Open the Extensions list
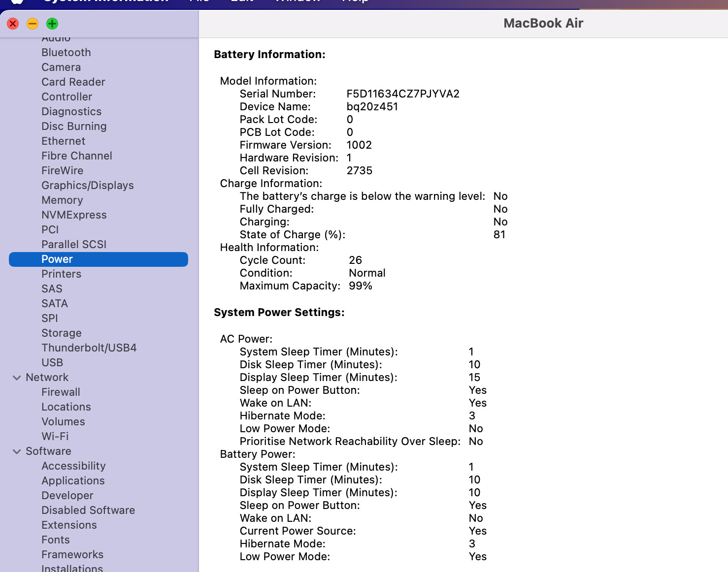Viewport: 728px width, 572px height. pyautogui.click(x=69, y=525)
